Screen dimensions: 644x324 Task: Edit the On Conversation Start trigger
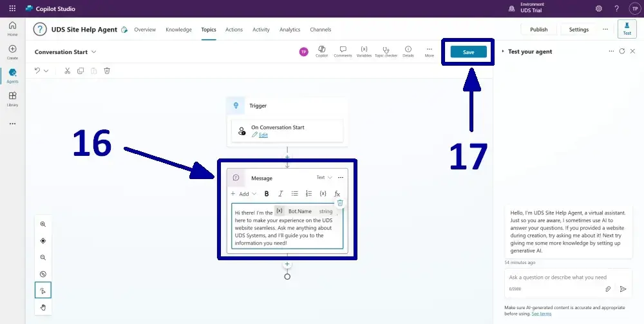click(x=260, y=135)
